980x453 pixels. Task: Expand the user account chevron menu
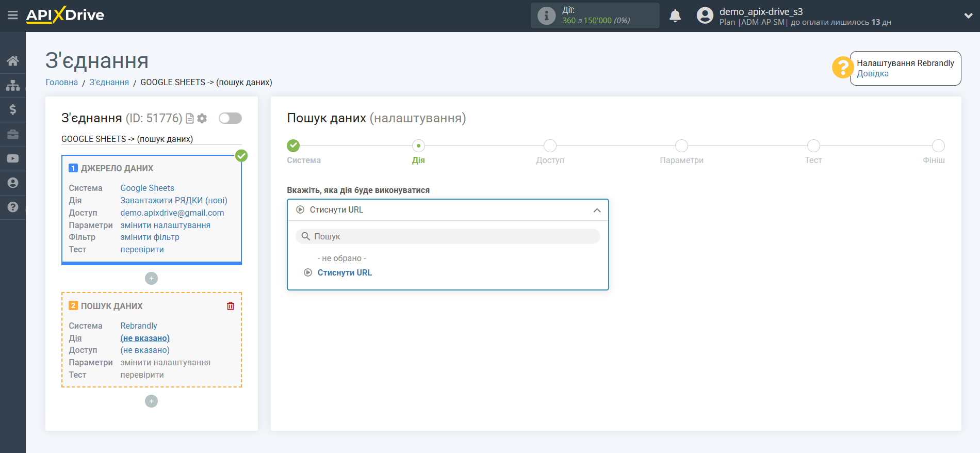click(968, 16)
